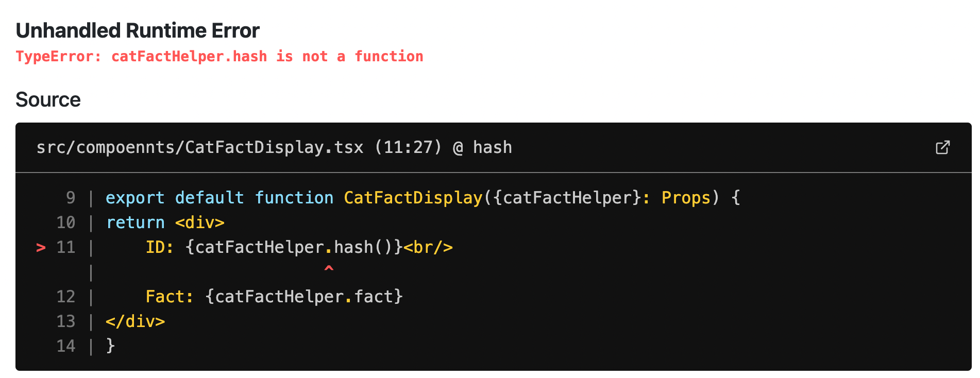This screenshot has height=378, width=980.
Task: Click line number 14 in gutter
Action: coord(66,346)
